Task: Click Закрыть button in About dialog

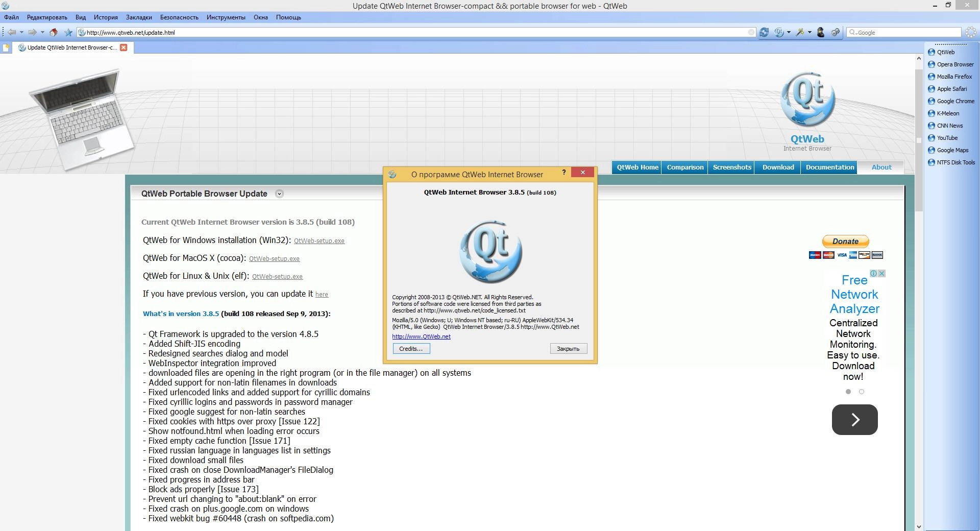Action: (x=569, y=349)
